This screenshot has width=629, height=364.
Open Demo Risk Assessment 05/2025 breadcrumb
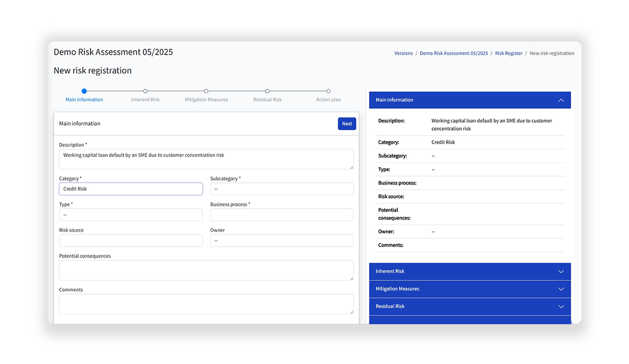[453, 54]
